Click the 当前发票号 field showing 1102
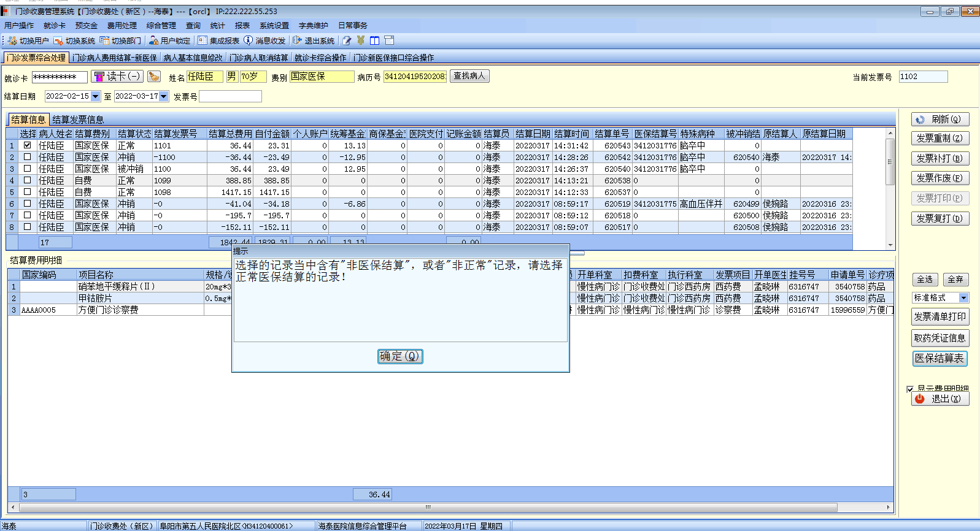 (x=923, y=77)
